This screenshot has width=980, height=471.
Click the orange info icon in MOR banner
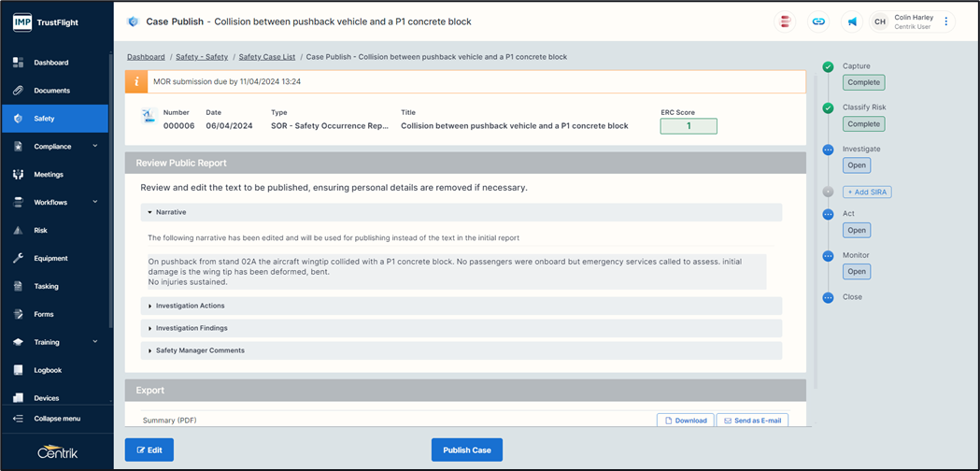(136, 82)
